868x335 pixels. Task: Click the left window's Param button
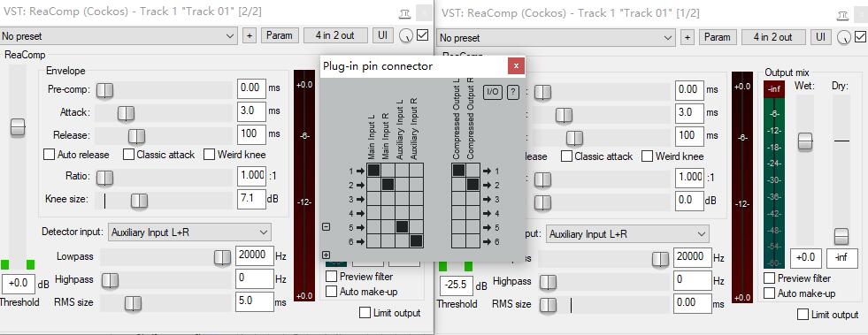coord(280,35)
